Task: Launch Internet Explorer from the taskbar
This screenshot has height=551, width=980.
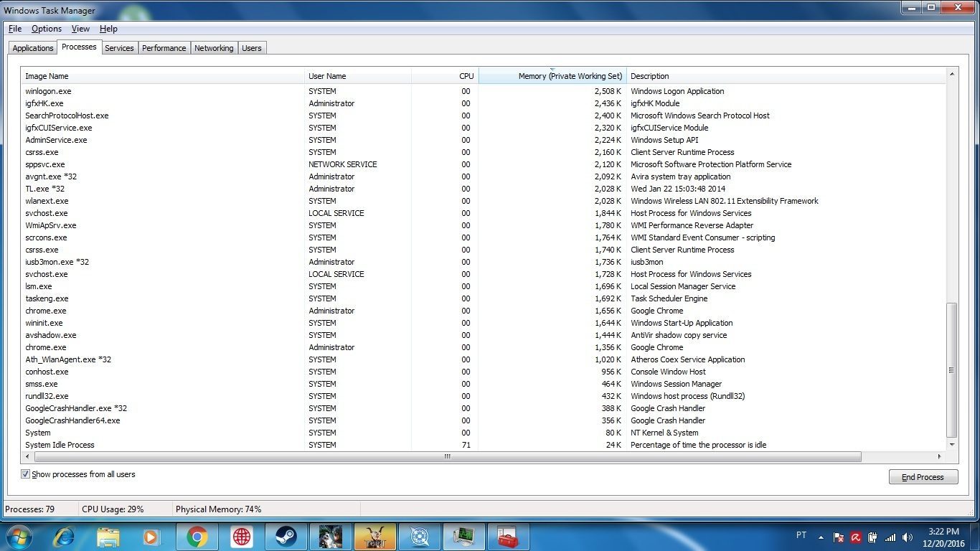Action: (65, 537)
